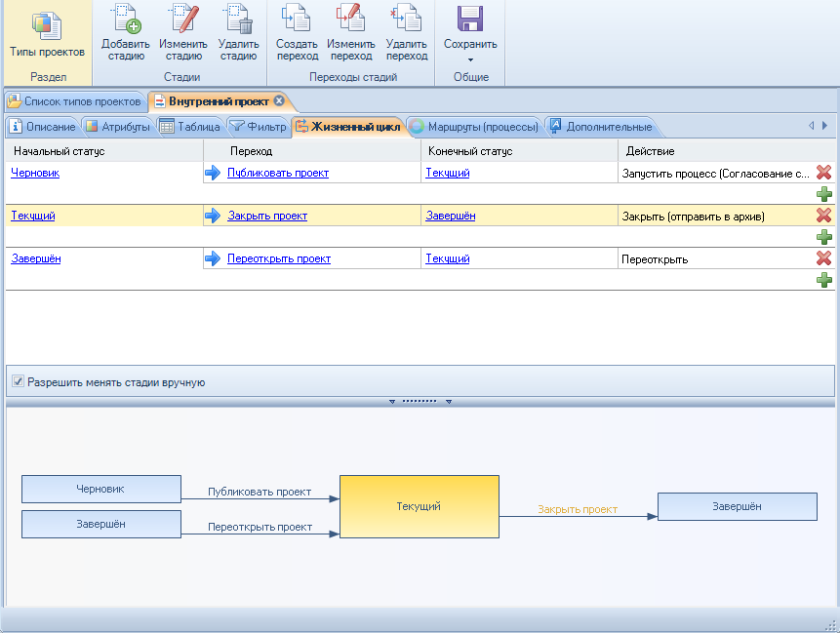This screenshot has height=633, width=840.
Task: Select the Закрыть (отправить в архив) cell
Action: [x=716, y=216]
